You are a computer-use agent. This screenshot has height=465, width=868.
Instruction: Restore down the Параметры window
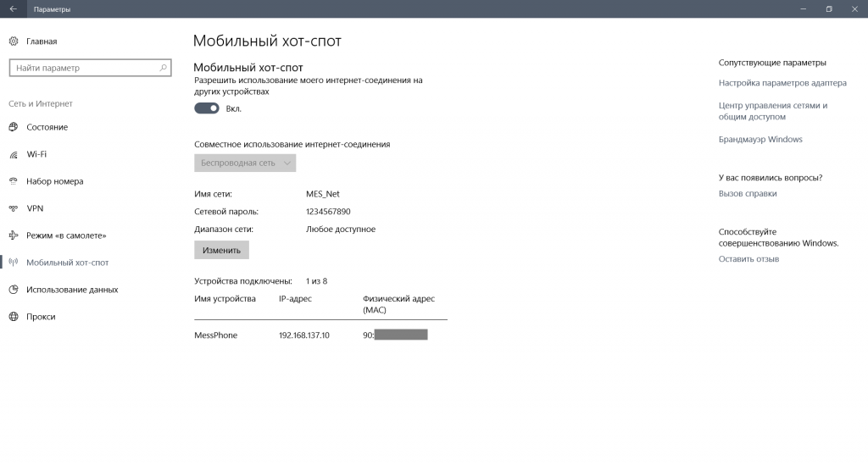pos(829,8)
